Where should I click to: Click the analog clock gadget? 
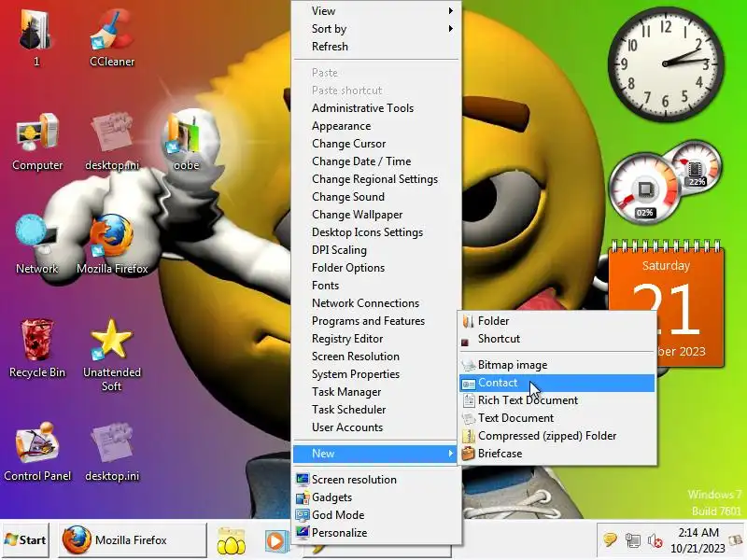pos(666,63)
